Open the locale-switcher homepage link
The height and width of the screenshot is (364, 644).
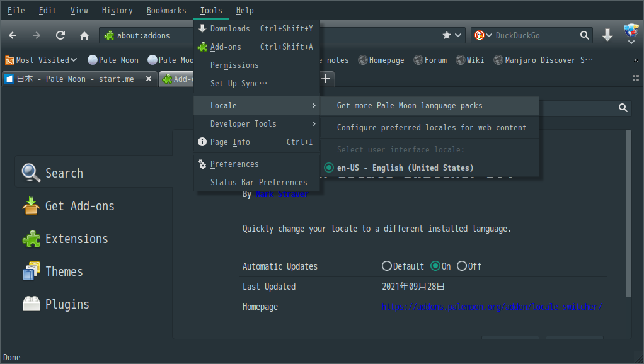pos(492,307)
